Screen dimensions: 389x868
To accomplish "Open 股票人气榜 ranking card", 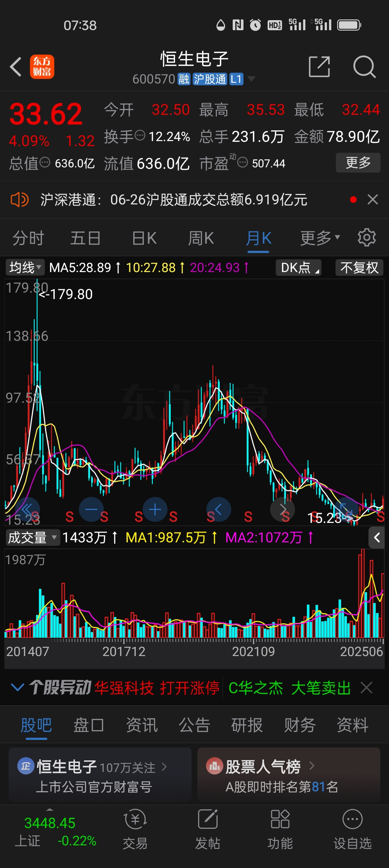I will pyautogui.click(x=289, y=774).
